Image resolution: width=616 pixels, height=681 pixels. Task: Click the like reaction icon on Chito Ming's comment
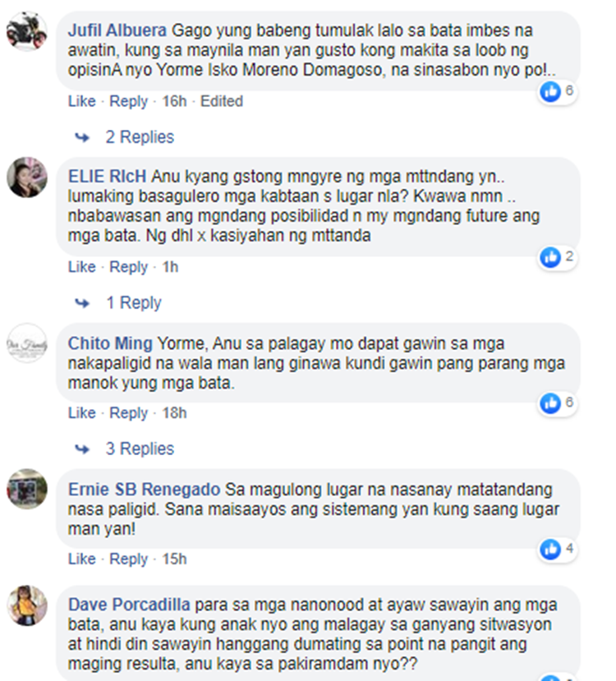(x=550, y=403)
